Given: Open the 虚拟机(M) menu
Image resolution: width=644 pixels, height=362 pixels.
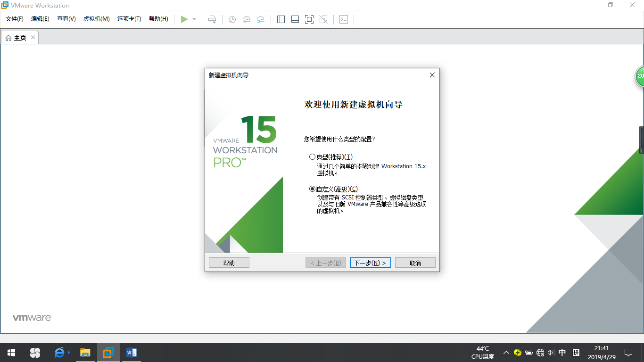Looking at the screenshot, I should (96, 19).
